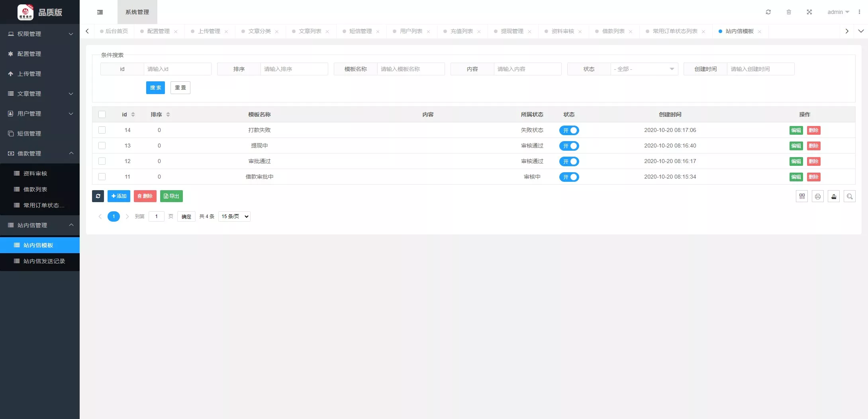Check the checkbox for row id 13
This screenshot has height=419, width=868.
point(102,146)
